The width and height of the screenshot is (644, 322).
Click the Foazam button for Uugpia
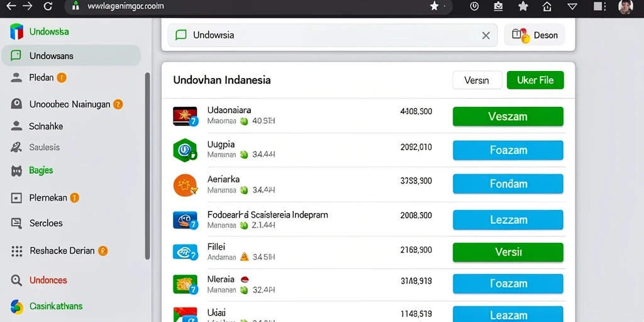[508, 150]
